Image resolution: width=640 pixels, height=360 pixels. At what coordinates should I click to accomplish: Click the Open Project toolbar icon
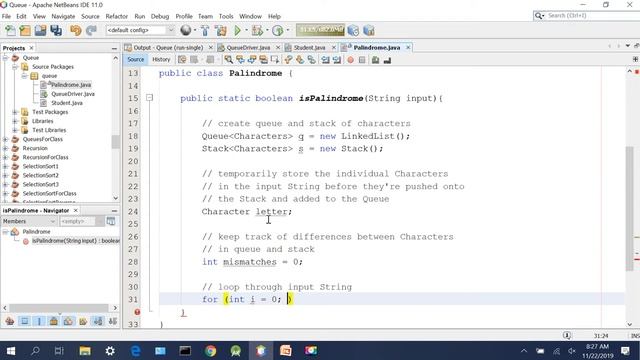[40, 31]
